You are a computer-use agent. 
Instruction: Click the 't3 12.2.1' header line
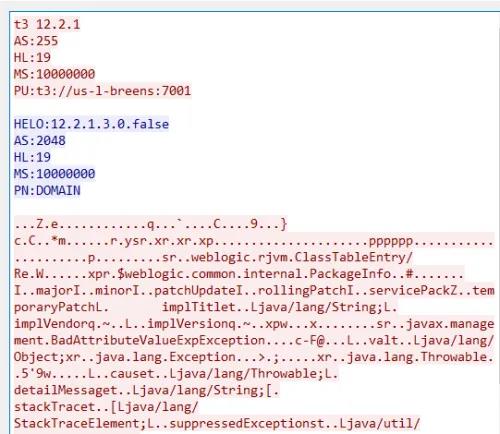point(47,25)
